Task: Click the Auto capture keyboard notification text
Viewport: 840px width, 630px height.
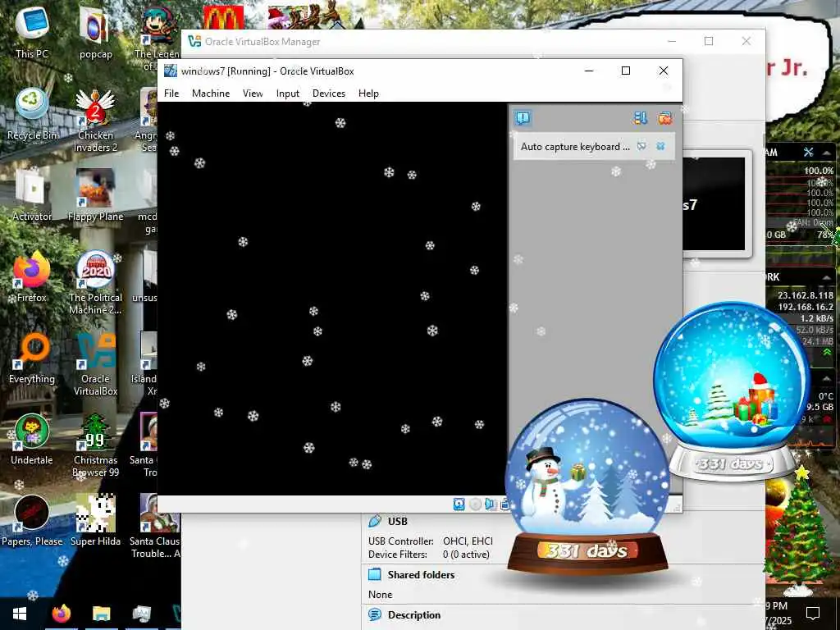Action: tap(575, 147)
